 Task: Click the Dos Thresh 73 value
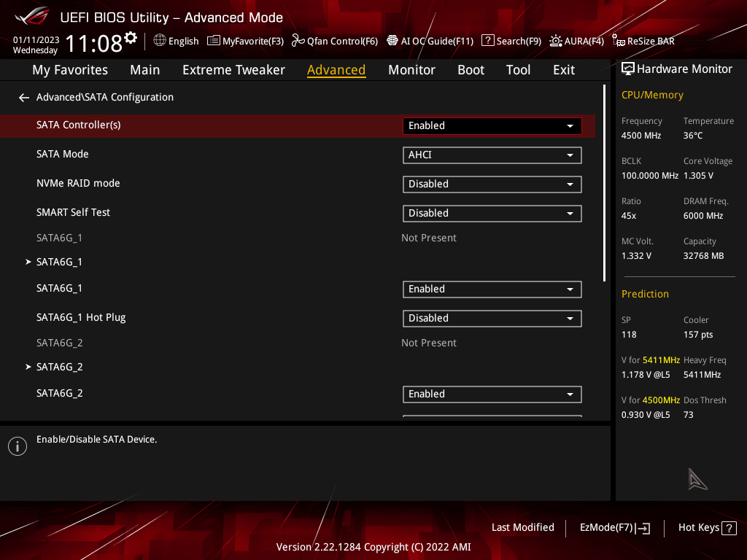688,415
